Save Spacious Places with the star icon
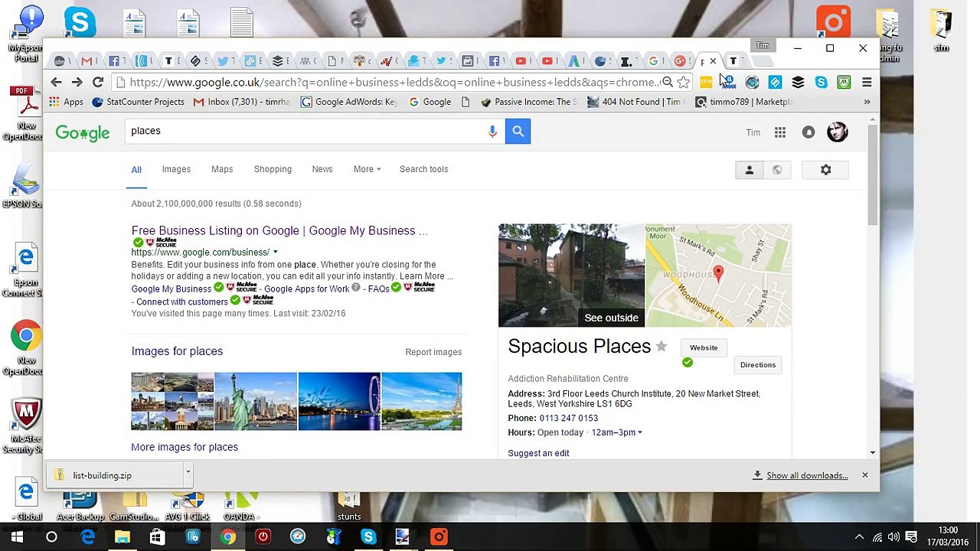The height and width of the screenshot is (551, 980). [661, 347]
